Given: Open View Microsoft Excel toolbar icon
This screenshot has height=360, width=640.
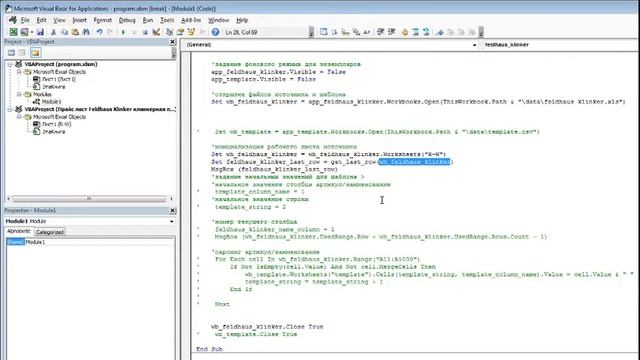Looking at the screenshot, I should [13, 32].
